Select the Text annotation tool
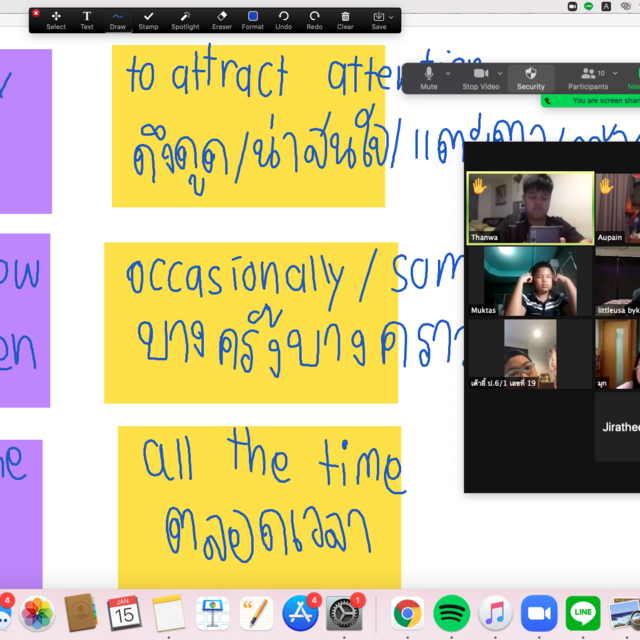The image size is (640, 640). (87, 20)
